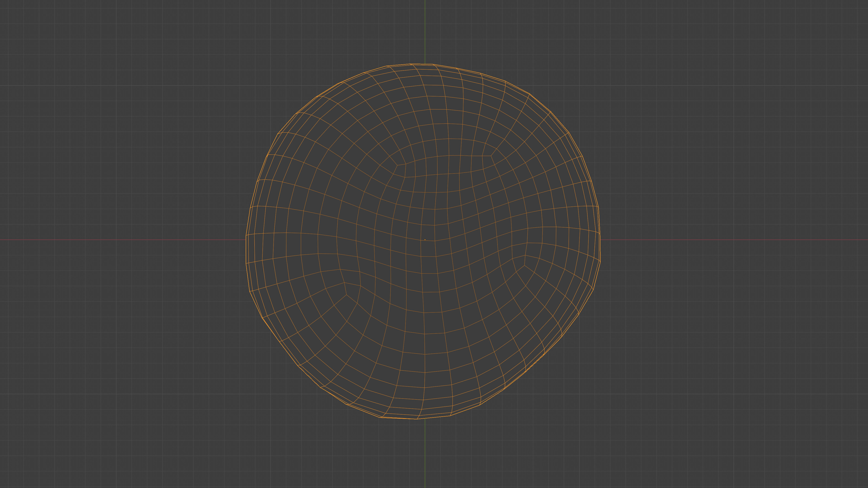Click the quad face directly below the origin dot
868x488 pixels.
428,249
